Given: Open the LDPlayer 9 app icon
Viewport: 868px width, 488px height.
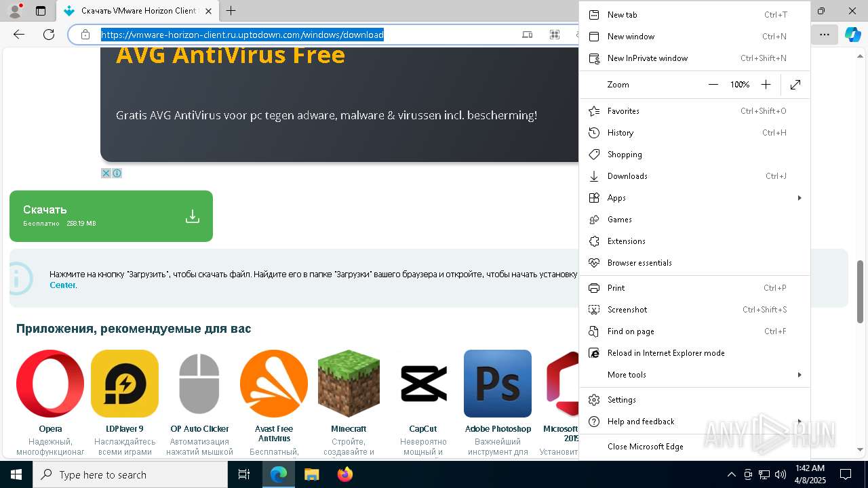Looking at the screenshot, I should [125, 384].
